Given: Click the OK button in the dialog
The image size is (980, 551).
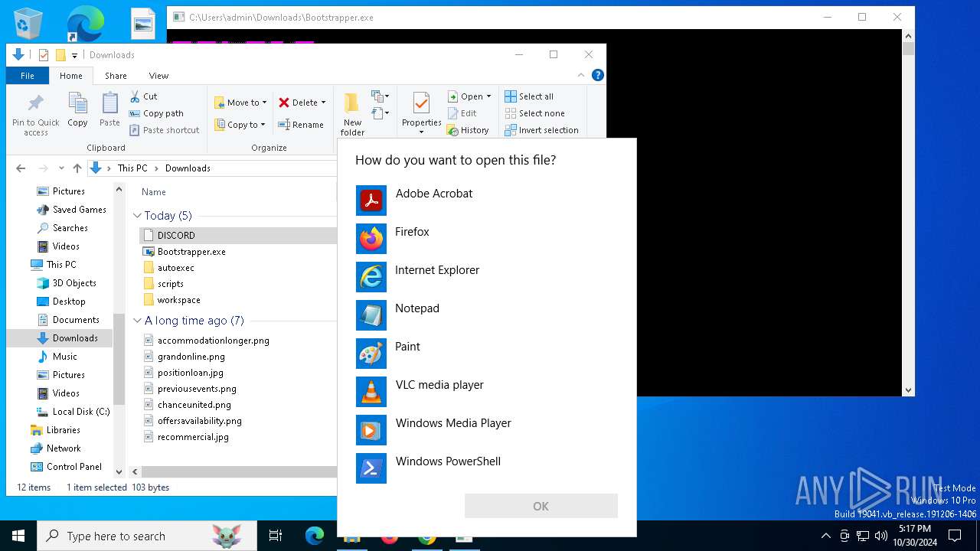Looking at the screenshot, I should tap(541, 506).
